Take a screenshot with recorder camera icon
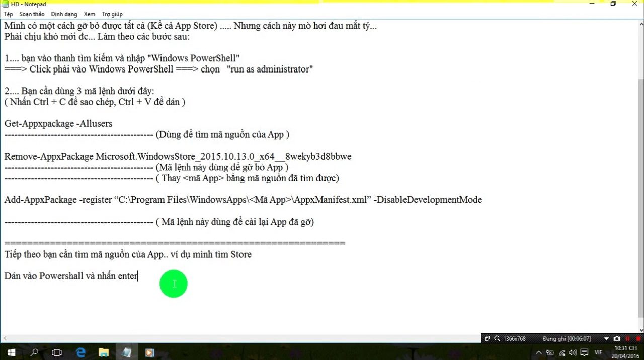This screenshot has height=360, width=644. [617, 339]
